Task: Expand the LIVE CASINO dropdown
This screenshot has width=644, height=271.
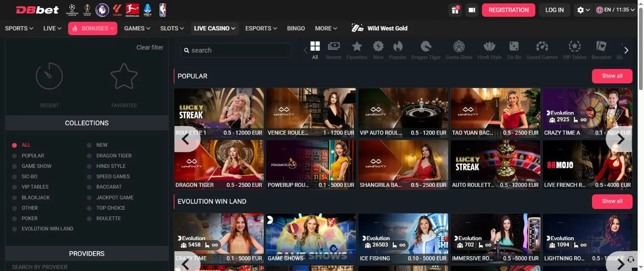Action: pos(214,28)
